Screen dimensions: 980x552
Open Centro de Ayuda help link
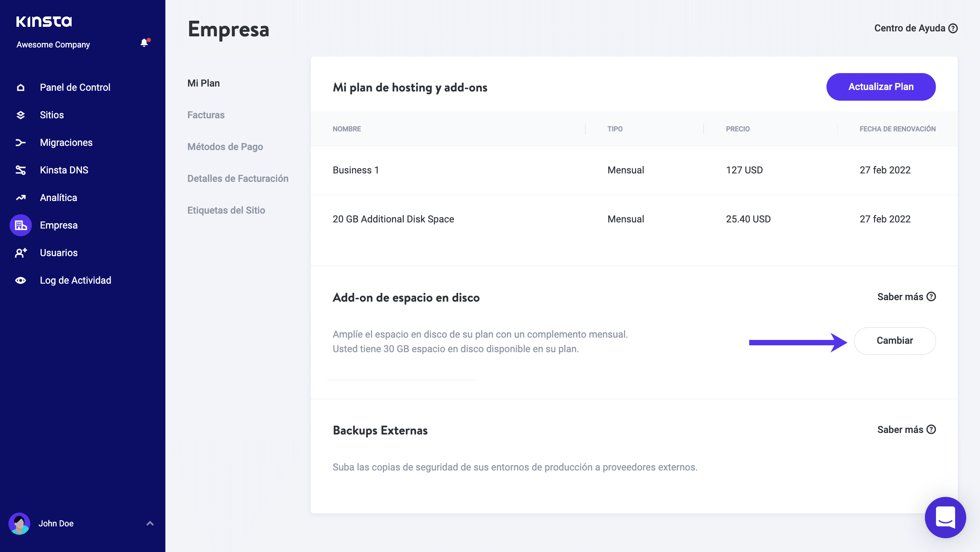[x=916, y=28]
